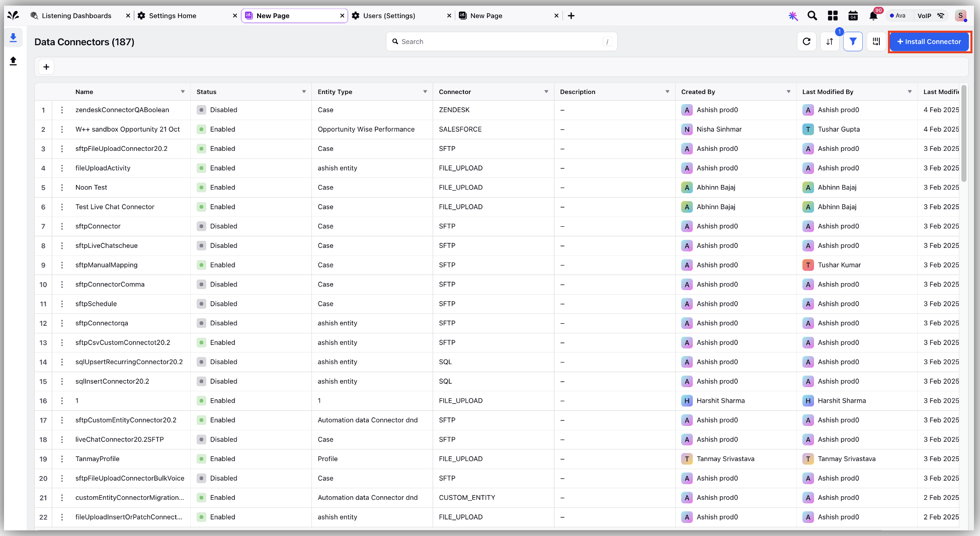Image resolution: width=980 pixels, height=536 pixels.
Task: Open the export upload sidebar icon
Action: pos(14,61)
